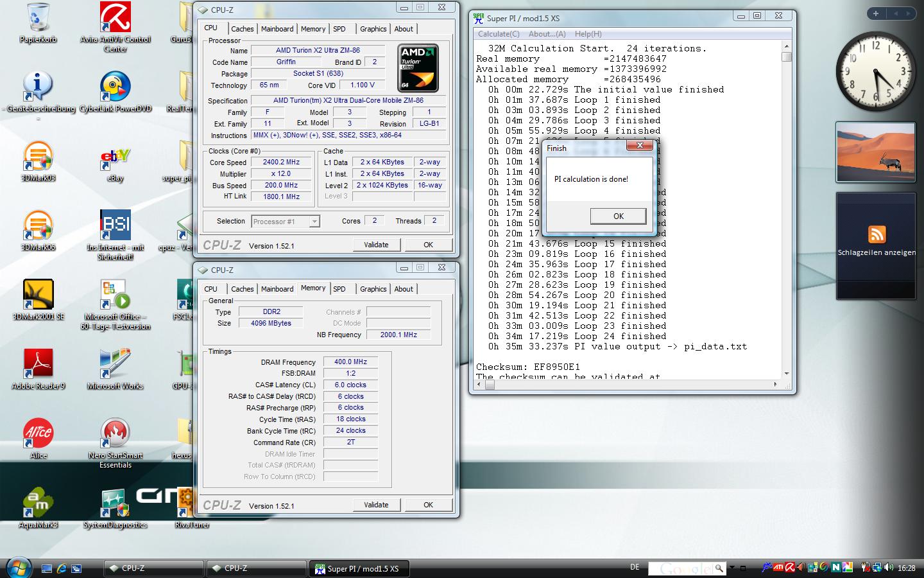
Task: Launch the 3DMark06 desktop shortcut
Action: tap(38, 231)
